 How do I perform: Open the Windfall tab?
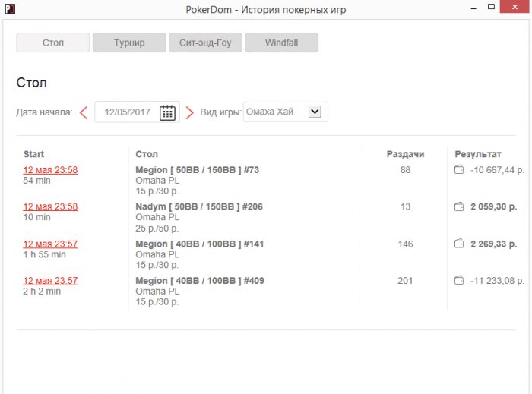tap(281, 43)
